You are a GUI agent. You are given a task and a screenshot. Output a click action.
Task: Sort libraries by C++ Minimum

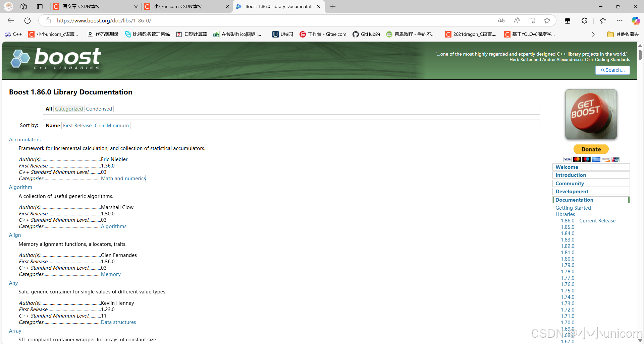tap(112, 125)
